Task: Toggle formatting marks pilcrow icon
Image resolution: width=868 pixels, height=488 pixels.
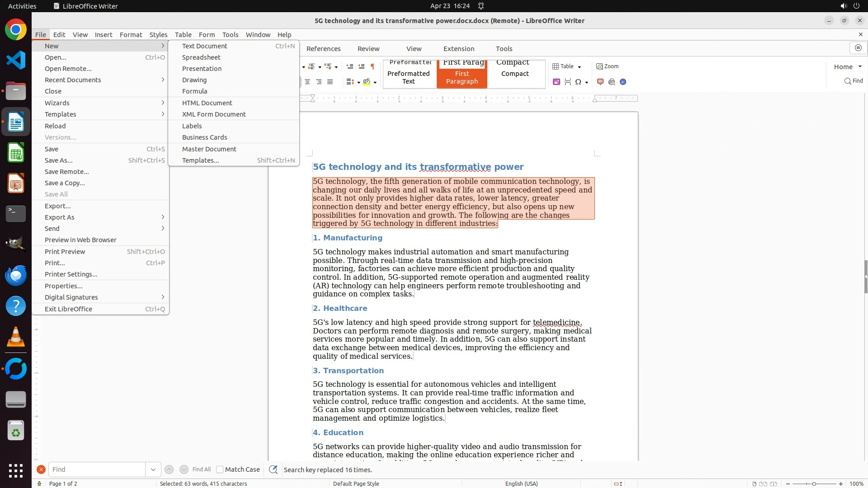Action: point(373,66)
